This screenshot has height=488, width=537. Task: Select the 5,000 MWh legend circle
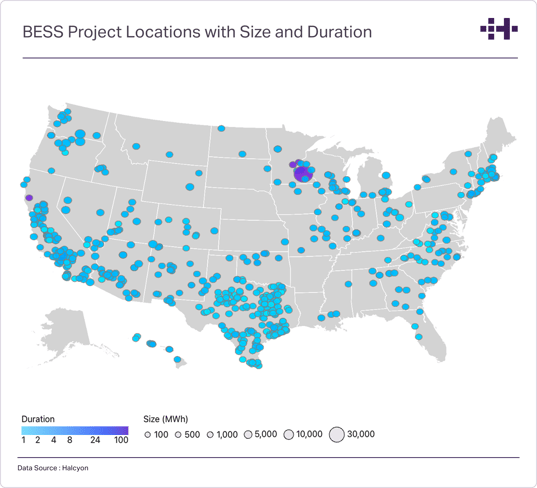coord(248,435)
